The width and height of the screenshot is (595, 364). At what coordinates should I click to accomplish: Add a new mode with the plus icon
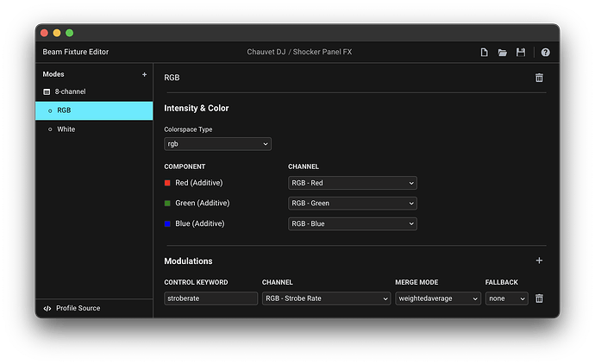point(144,74)
